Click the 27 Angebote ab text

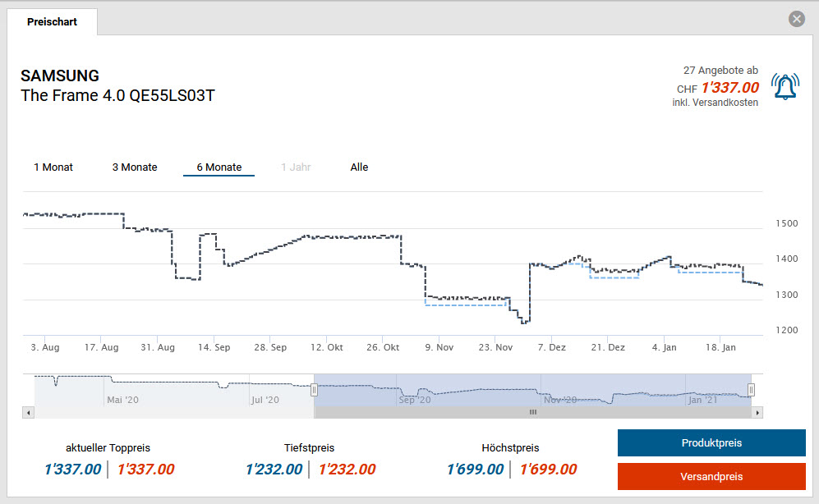point(720,71)
